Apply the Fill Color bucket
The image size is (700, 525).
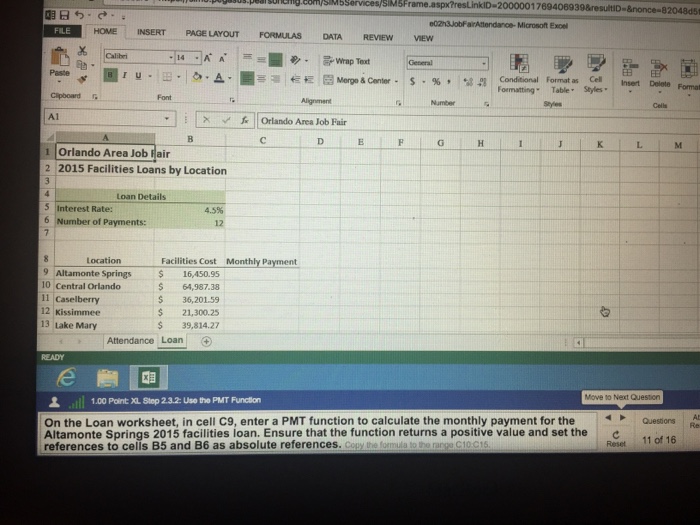197,77
